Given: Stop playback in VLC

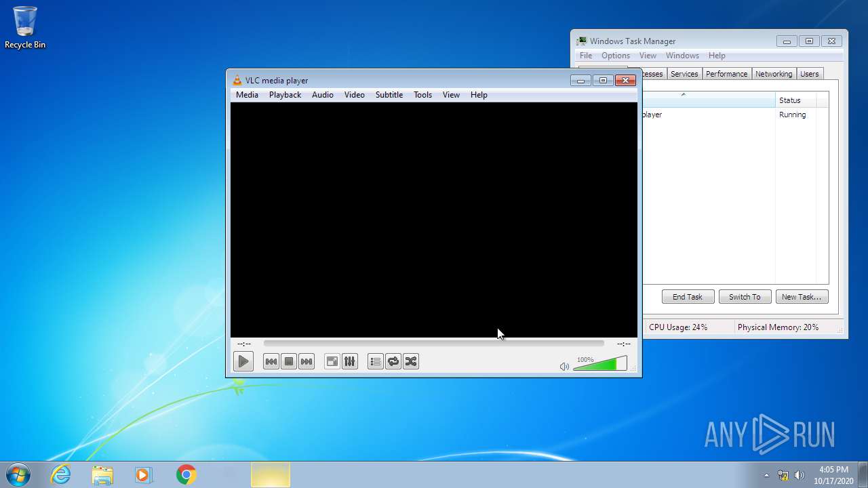Looking at the screenshot, I should [289, 361].
